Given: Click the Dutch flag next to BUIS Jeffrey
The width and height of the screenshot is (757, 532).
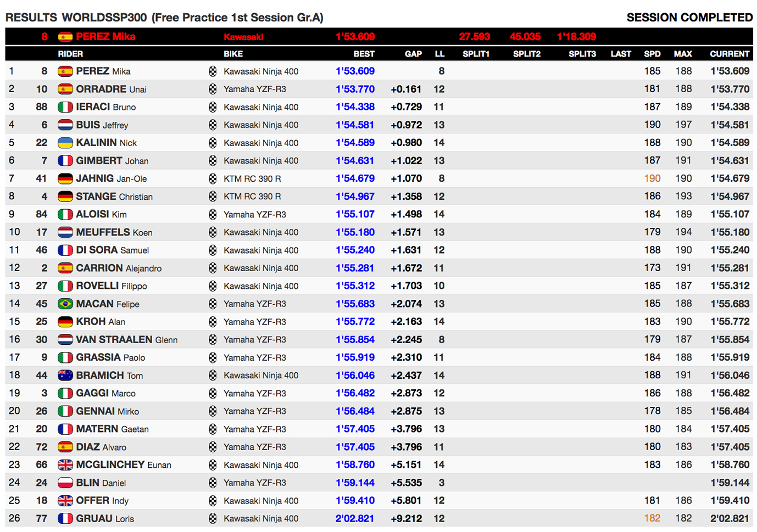Looking at the screenshot, I should [65, 125].
